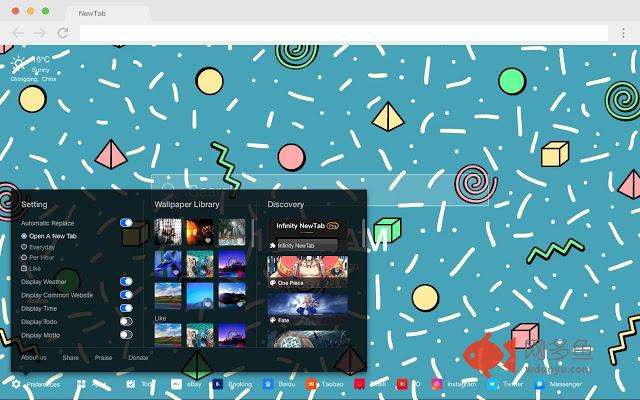Click the Donate link
Image resolution: width=640 pixels, height=400 pixels.
click(138, 357)
